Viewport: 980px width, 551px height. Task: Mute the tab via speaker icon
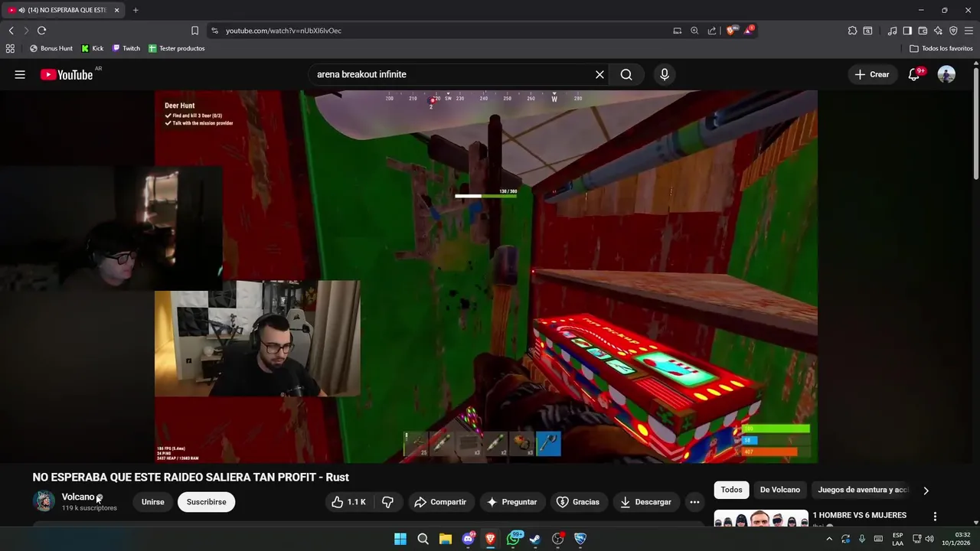pyautogui.click(x=21, y=10)
